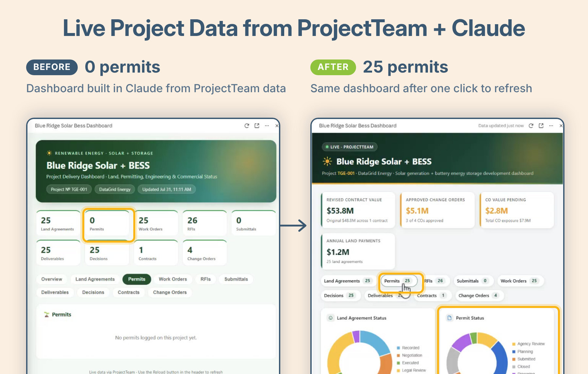588x374 pixels.
Task: Open the Contracts tab on left dashboard
Action: click(128, 292)
